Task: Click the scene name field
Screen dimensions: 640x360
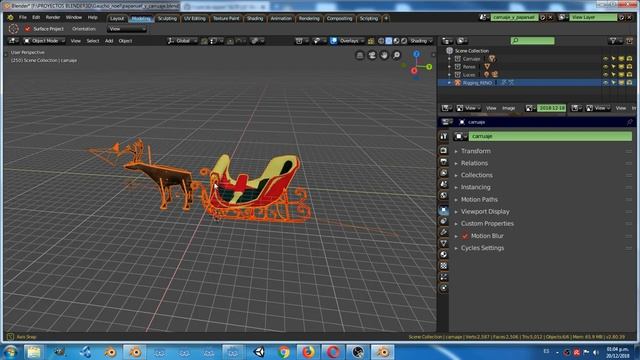Action: point(514,18)
